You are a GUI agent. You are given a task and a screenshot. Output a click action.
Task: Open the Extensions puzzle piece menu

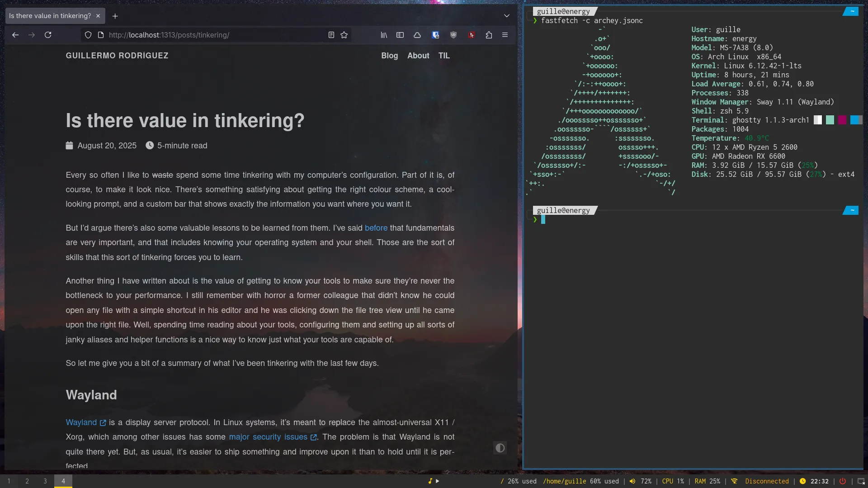point(489,35)
